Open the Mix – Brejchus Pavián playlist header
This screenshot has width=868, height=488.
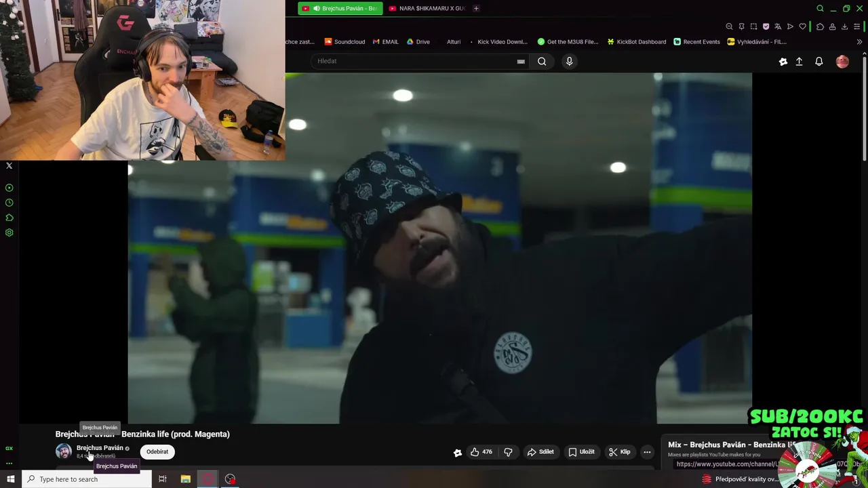click(x=732, y=445)
